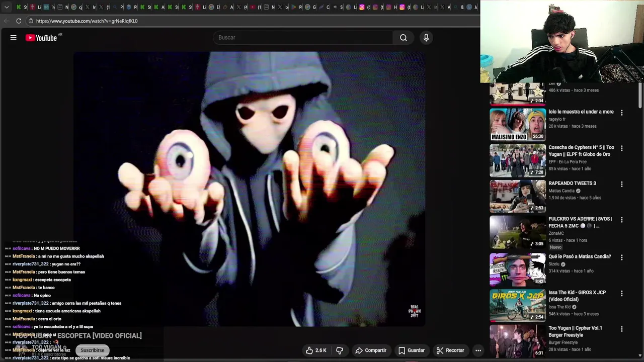Open video title 'lolo le muestra el under a more'
This screenshot has width=644, height=362.
pyautogui.click(x=581, y=112)
